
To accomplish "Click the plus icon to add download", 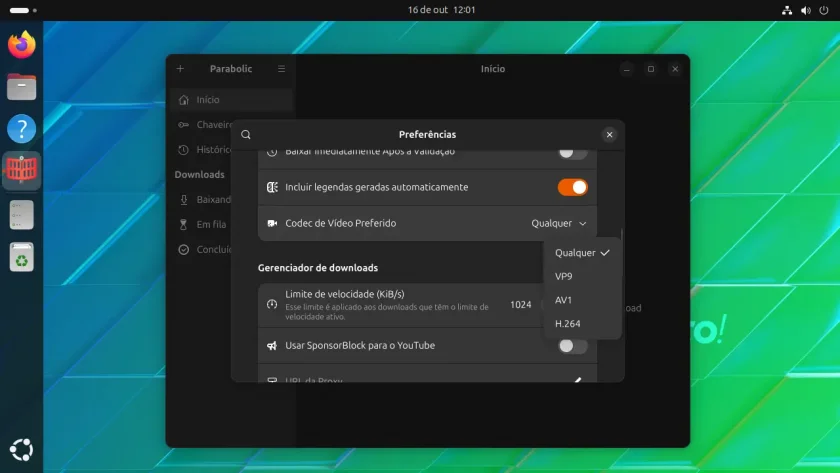I will tap(180, 69).
